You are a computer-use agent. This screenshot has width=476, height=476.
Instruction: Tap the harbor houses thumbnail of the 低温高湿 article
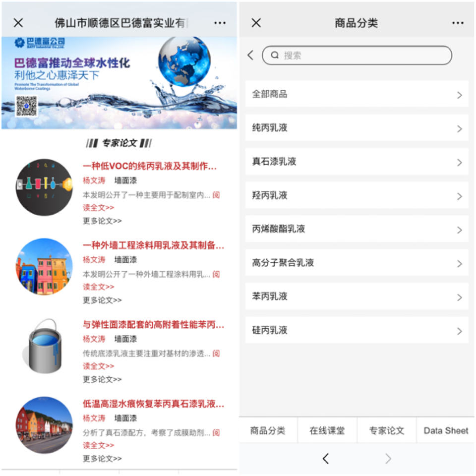pos(44,425)
